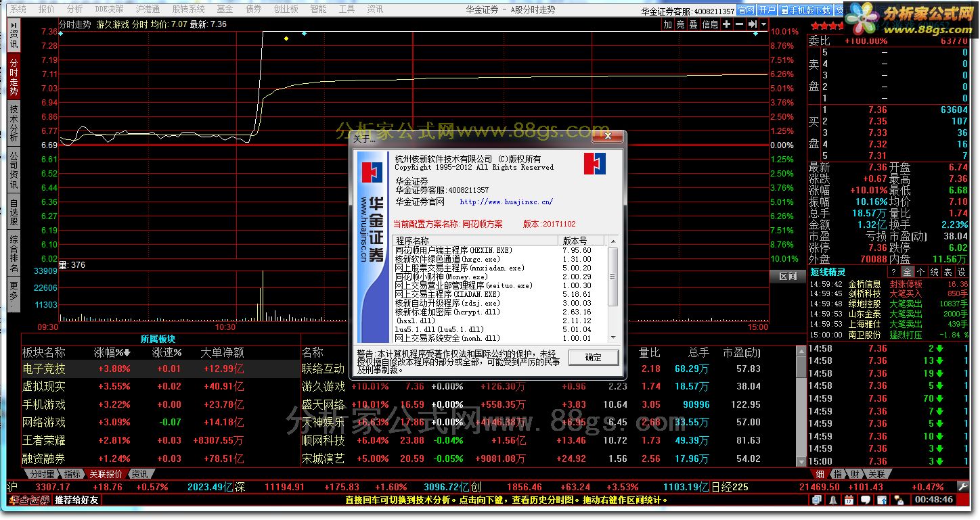Click the plus zoom icon above the chart

pos(726,24)
